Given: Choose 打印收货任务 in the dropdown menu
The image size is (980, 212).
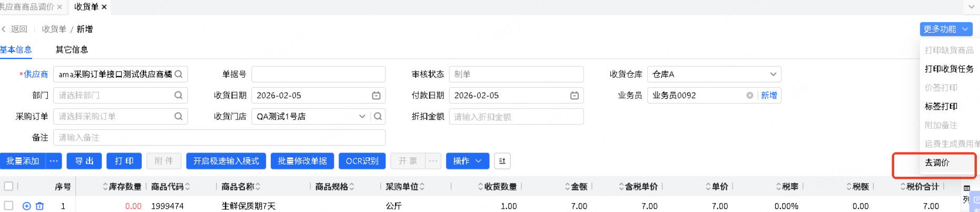Looking at the screenshot, I should (949, 69).
